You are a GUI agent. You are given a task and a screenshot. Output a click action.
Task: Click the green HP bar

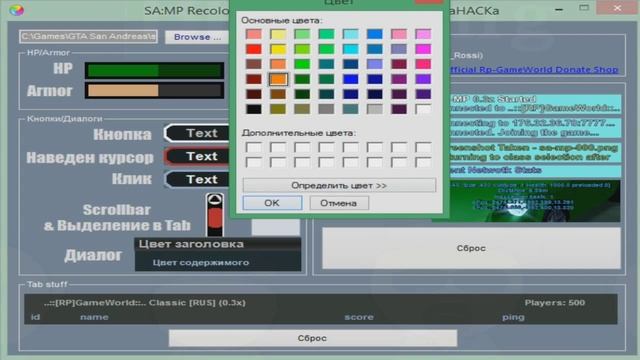point(154,70)
